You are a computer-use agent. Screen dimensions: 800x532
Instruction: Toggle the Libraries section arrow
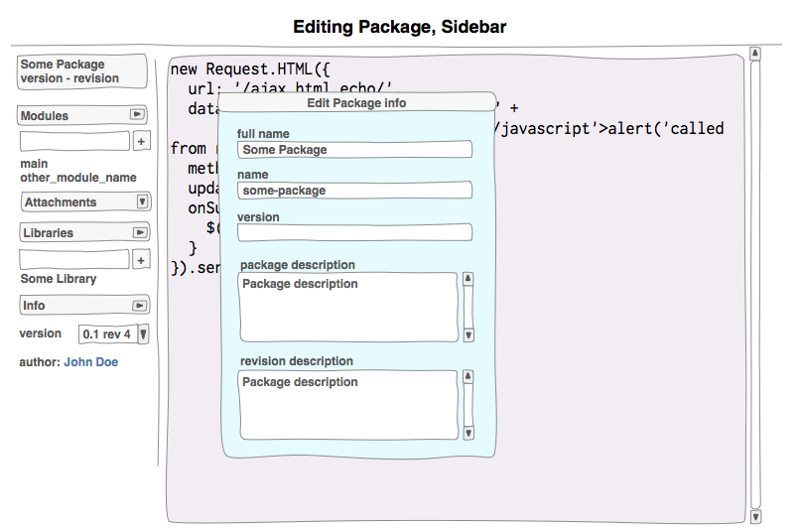tap(140, 232)
